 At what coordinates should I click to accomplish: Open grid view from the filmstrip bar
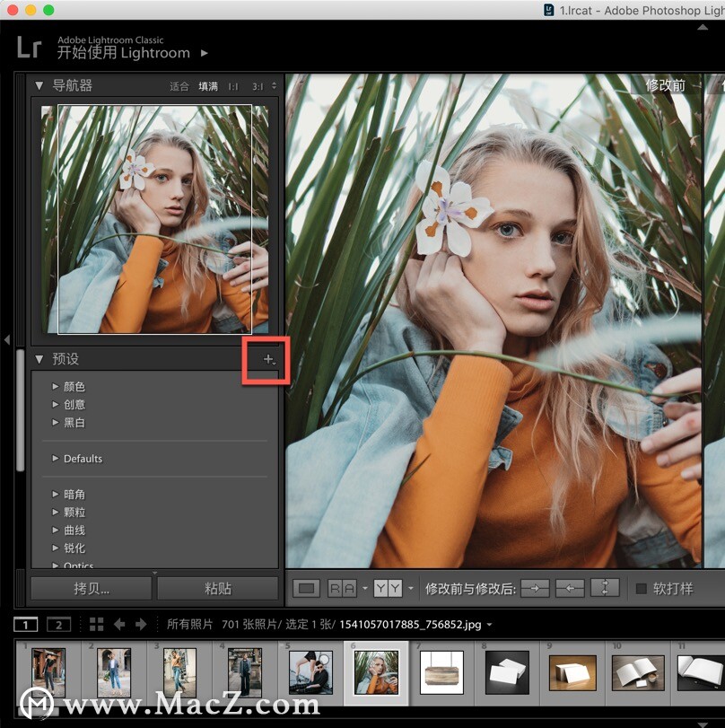(97, 625)
